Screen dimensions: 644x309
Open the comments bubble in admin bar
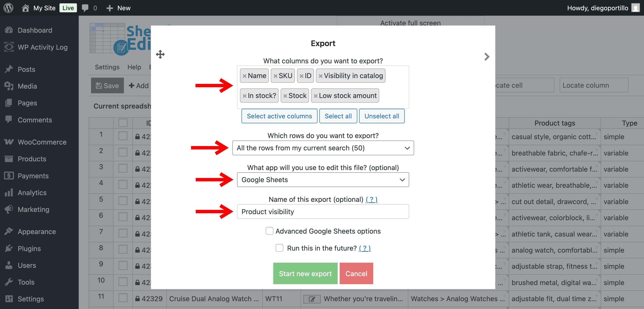coord(85,8)
